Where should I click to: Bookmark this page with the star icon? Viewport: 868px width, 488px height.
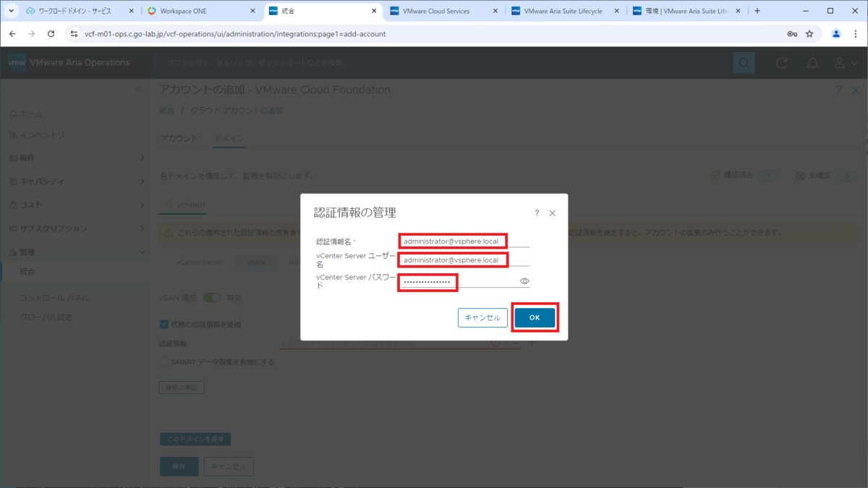(809, 34)
